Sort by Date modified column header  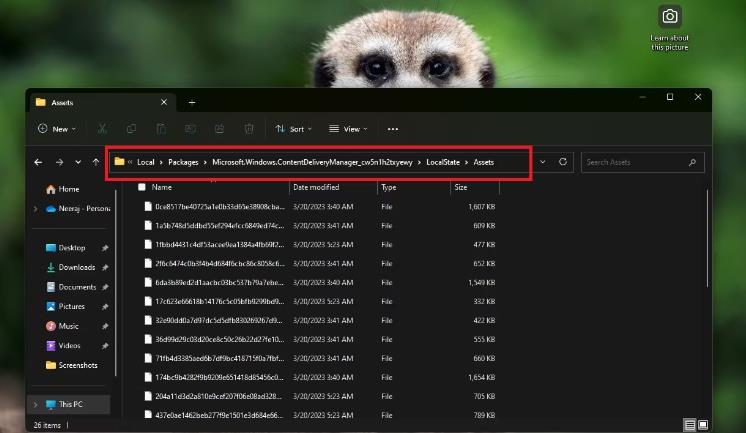pyautogui.click(x=316, y=187)
